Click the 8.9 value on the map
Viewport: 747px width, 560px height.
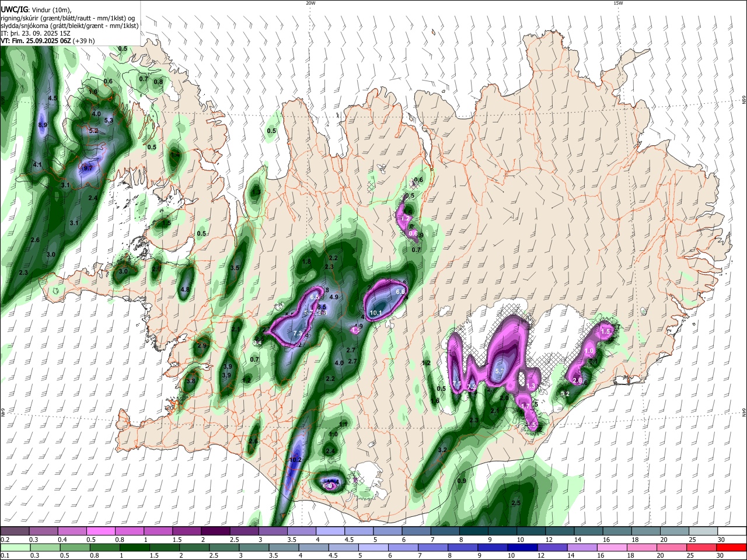click(43, 125)
